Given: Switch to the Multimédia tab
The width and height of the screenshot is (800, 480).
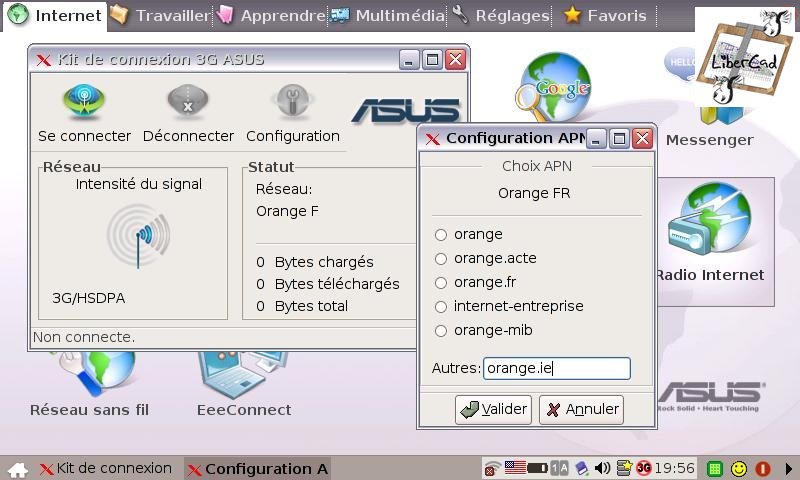Looking at the screenshot, I should tap(388, 16).
